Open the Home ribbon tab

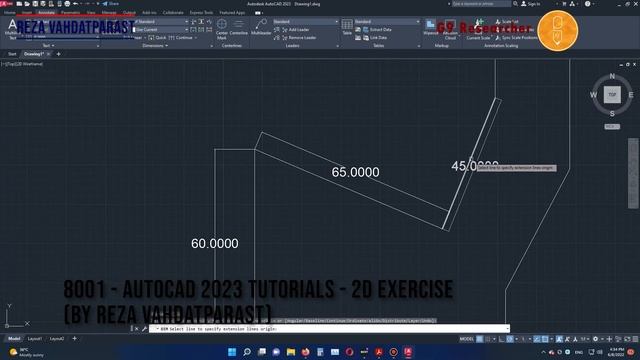[x=9, y=13]
